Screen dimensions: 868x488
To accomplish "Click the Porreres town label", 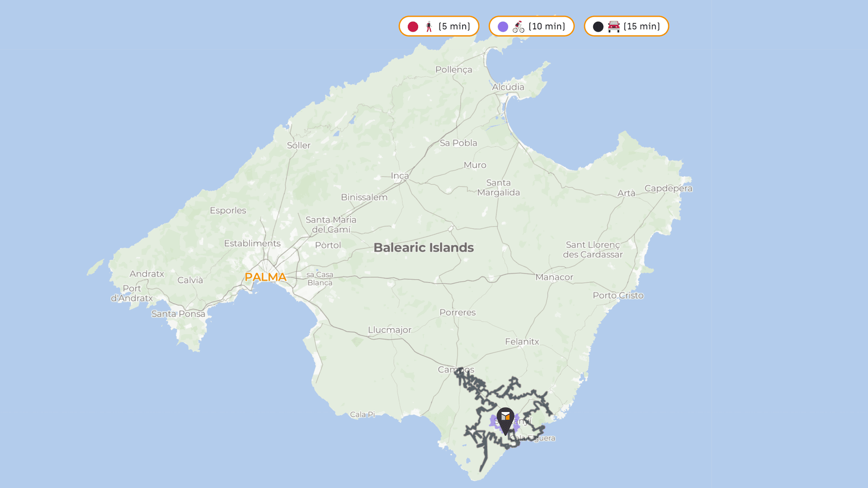I will pyautogui.click(x=458, y=313).
